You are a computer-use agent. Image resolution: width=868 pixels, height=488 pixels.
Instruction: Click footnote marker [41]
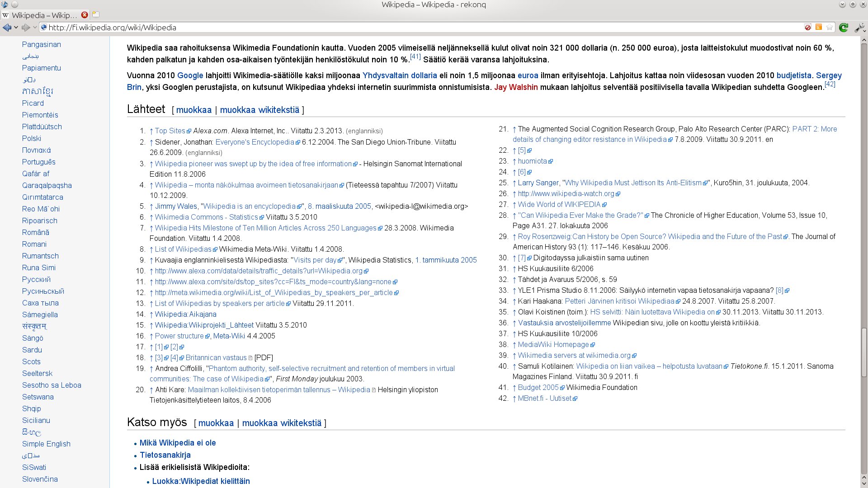point(415,57)
